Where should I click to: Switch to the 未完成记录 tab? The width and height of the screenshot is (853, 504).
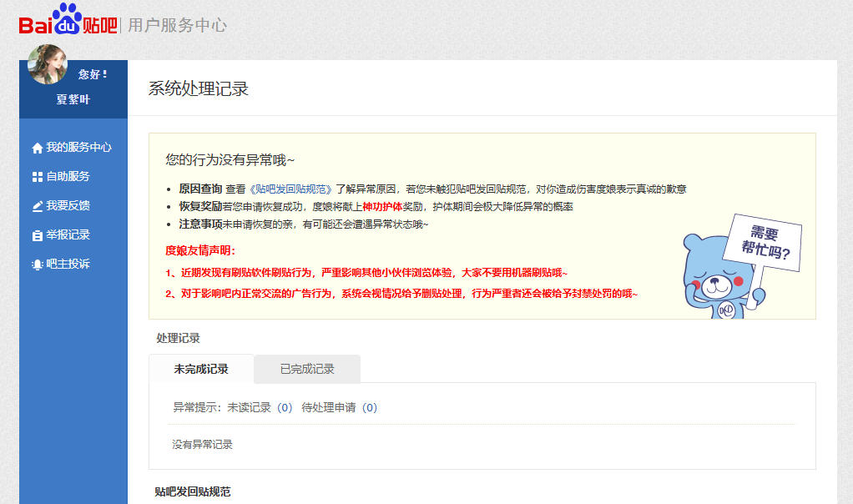coord(201,369)
